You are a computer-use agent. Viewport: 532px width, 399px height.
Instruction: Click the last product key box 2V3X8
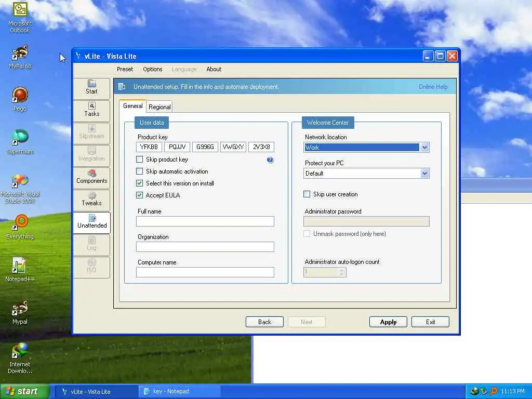coord(261,147)
